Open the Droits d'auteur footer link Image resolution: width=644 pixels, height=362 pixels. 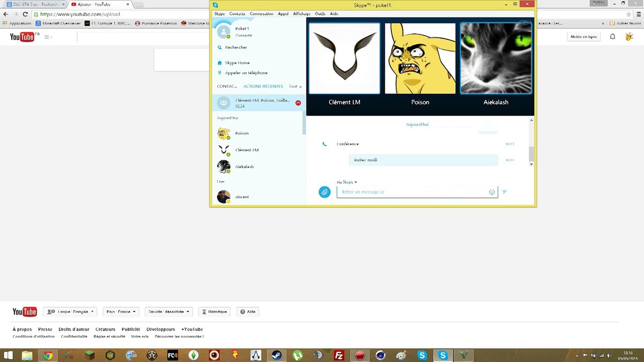click(x=74, y=329)
